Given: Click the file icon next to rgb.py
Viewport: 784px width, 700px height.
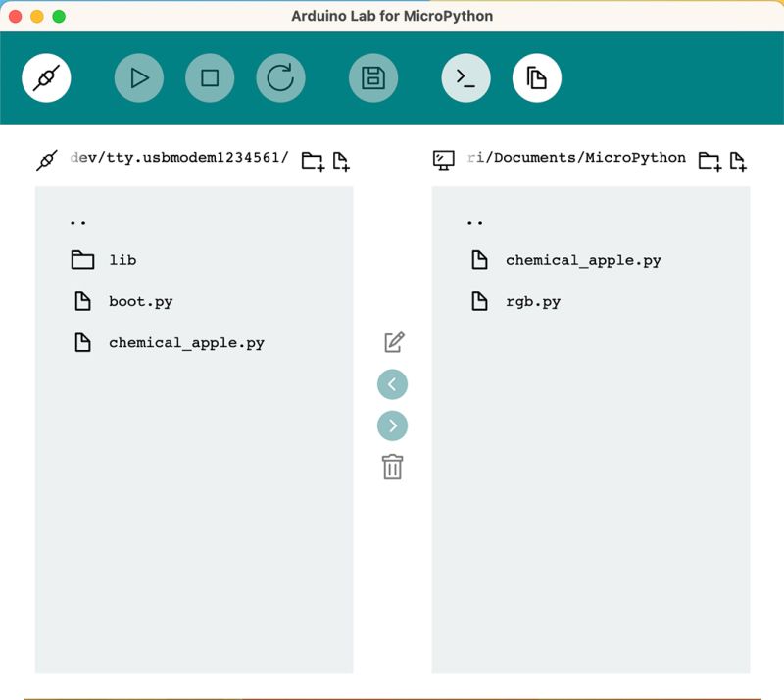Looking at the screenshot, I should (479, 301).
